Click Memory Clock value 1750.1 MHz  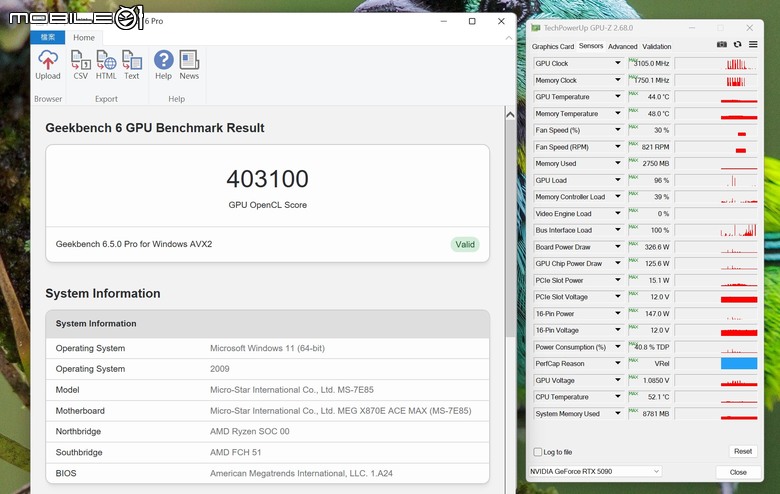tap(652, 80)
